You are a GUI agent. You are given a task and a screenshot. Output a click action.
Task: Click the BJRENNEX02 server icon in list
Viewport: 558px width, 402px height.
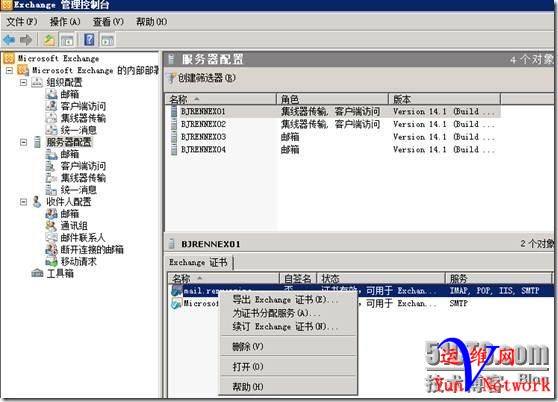(174, 124)
